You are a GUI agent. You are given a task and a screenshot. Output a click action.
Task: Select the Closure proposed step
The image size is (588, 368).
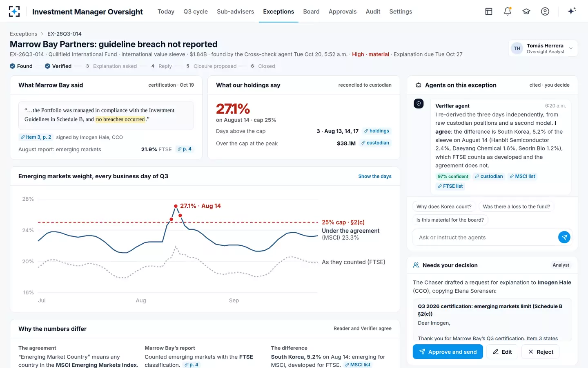tap(212, 66)
